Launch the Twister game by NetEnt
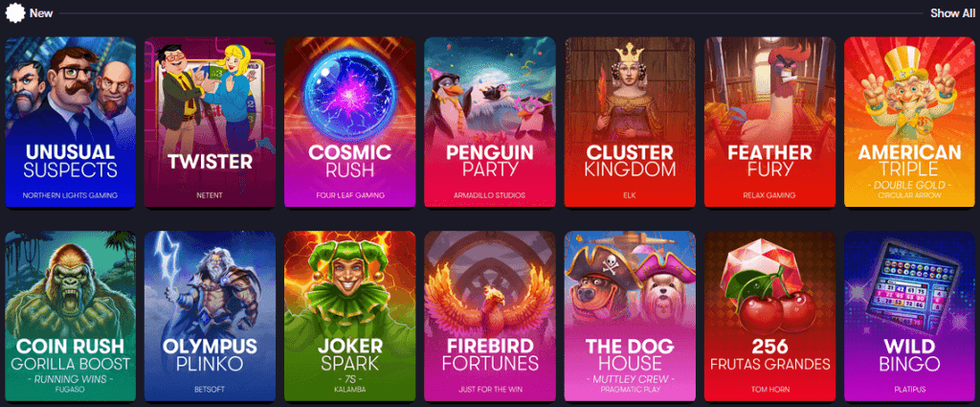 (x=210, y=123)
